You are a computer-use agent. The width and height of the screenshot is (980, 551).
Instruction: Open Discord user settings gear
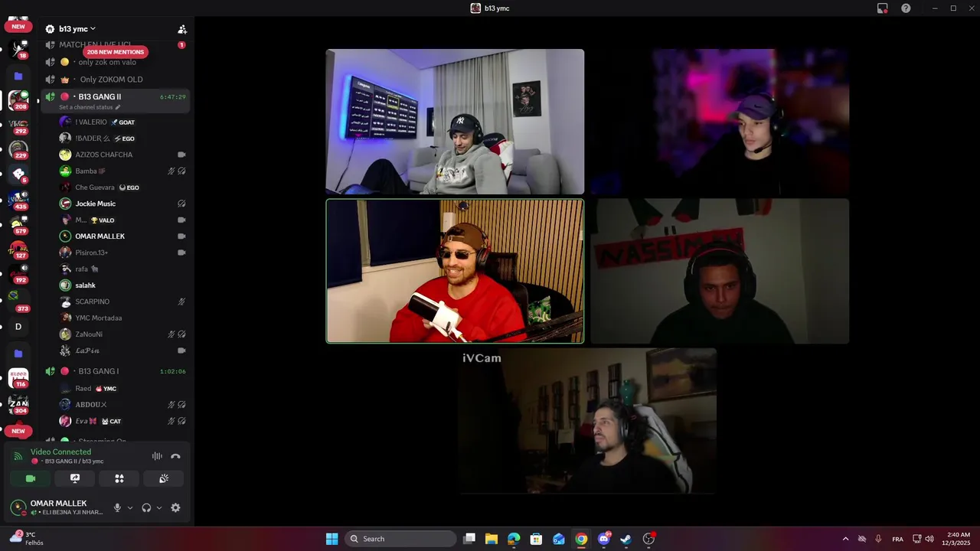coord(175,507)
